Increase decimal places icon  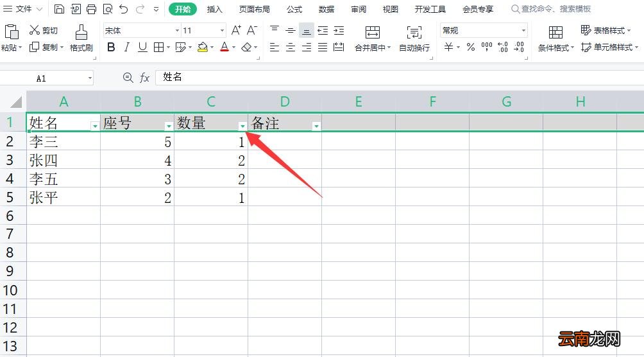(x=503, y=48)
